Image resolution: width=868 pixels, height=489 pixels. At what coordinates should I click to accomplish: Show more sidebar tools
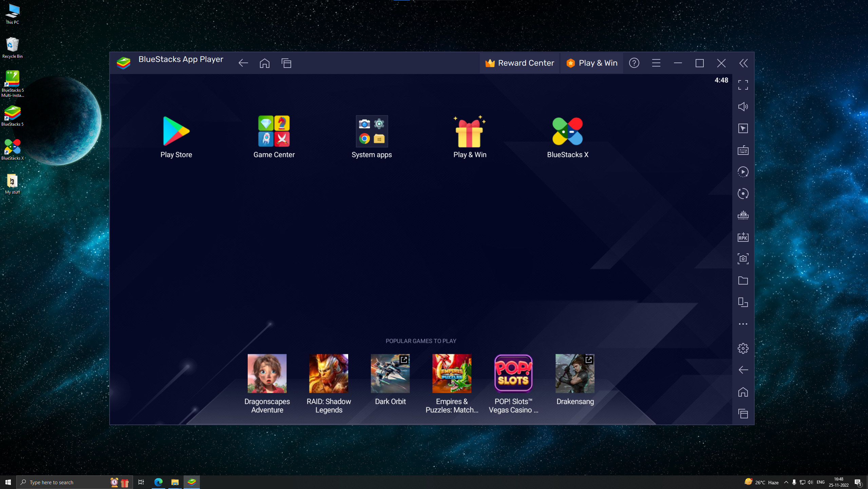[743, 324]
